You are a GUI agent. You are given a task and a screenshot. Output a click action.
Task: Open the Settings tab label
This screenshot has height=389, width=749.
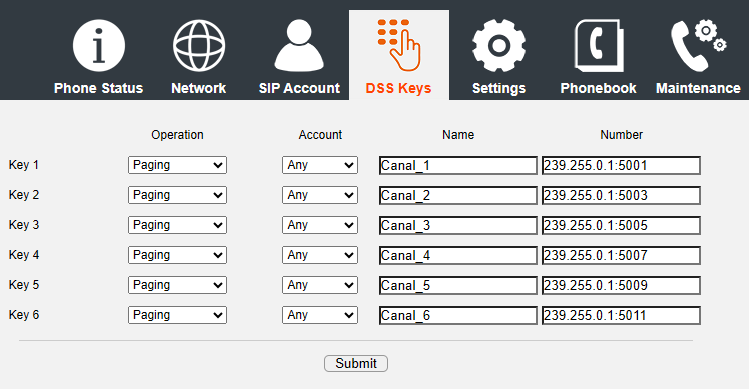coord(499,88)
